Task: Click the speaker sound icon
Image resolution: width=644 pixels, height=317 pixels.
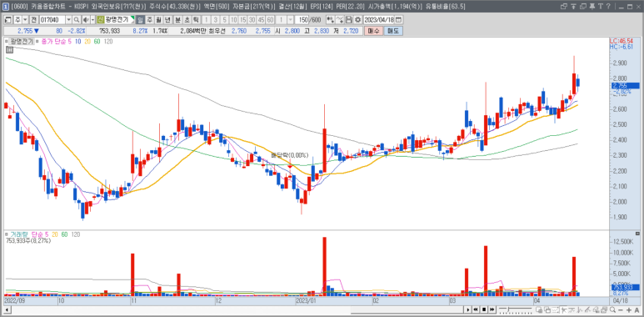Action: [x=86, y=20]
